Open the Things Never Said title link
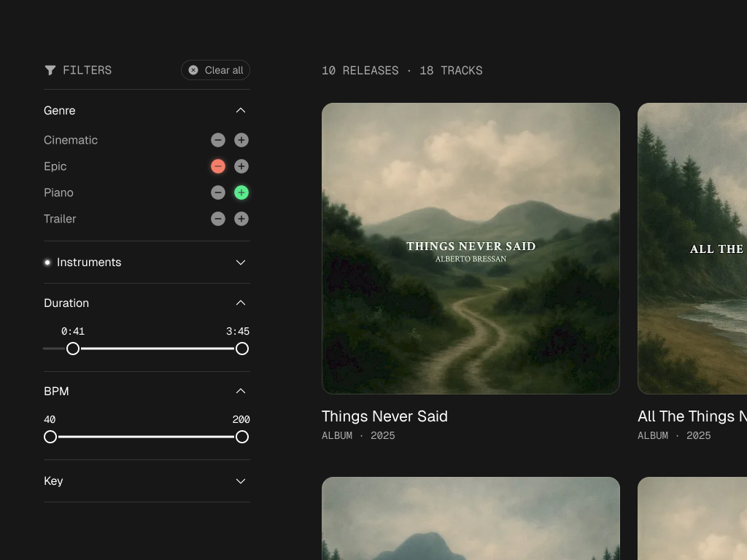The image size is (747, 560). point(384,416)
